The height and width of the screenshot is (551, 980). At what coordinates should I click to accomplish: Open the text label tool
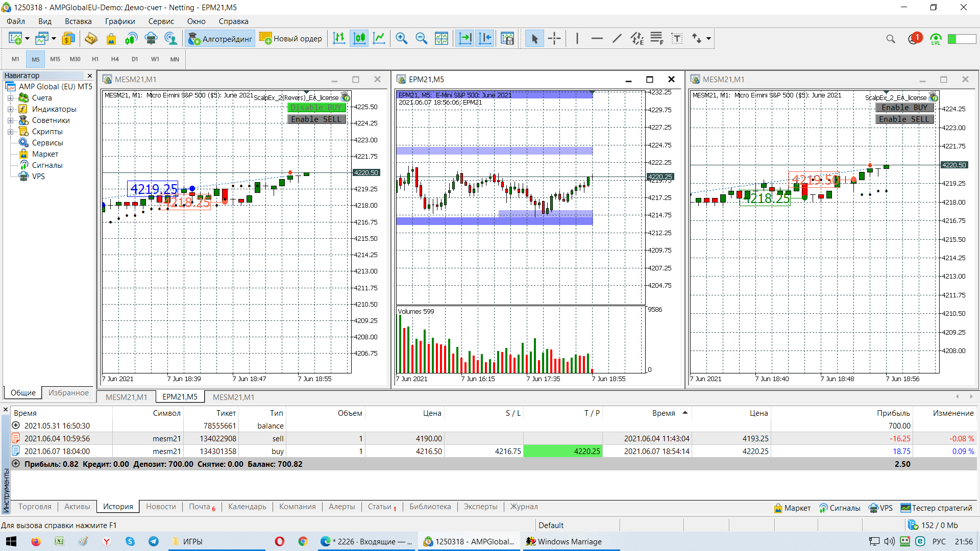[x=677, y=39]
